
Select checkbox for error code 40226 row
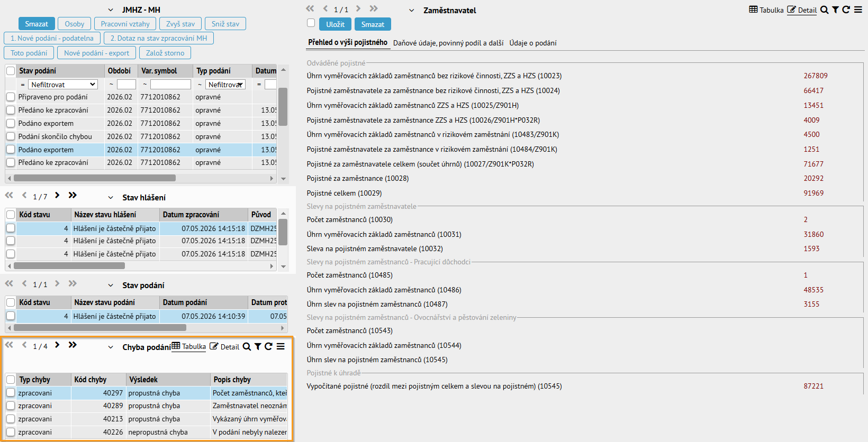pyautogui.click(x=11, y=432)
